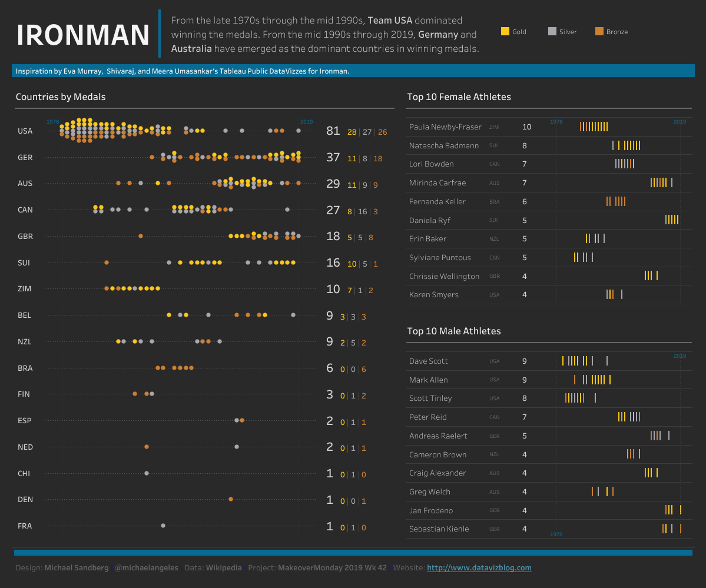Select Daniela Ryf's athlete name

click(x=433, y=220)
